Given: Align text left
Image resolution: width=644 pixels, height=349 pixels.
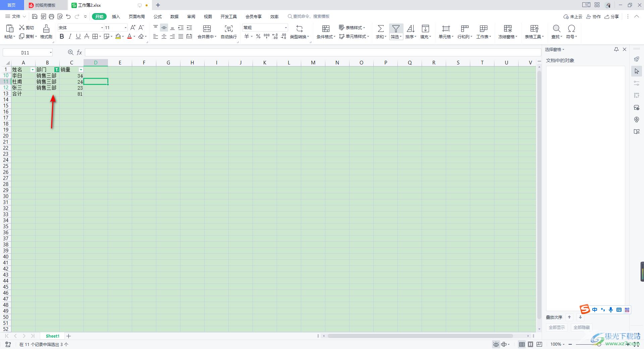Looking at the screenshot, I should click(156, 37).
